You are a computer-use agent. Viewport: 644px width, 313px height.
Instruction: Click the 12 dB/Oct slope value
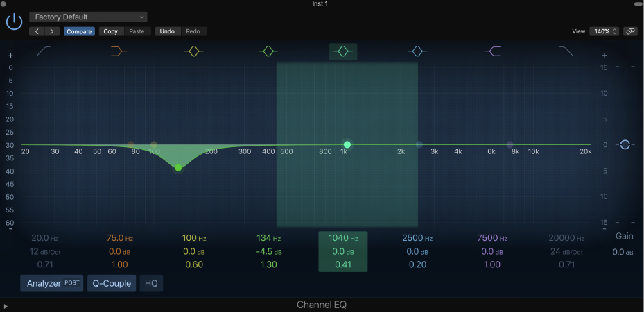(45, 252)
